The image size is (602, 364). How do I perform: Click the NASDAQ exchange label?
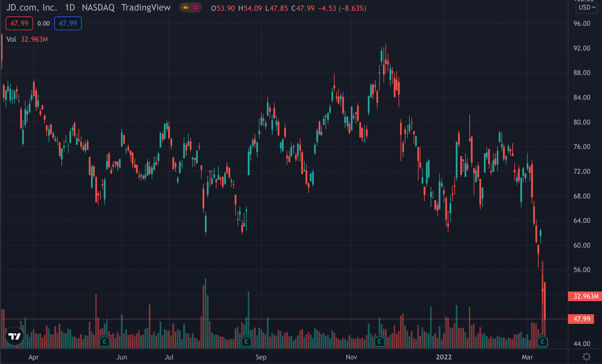coord(98,8)
